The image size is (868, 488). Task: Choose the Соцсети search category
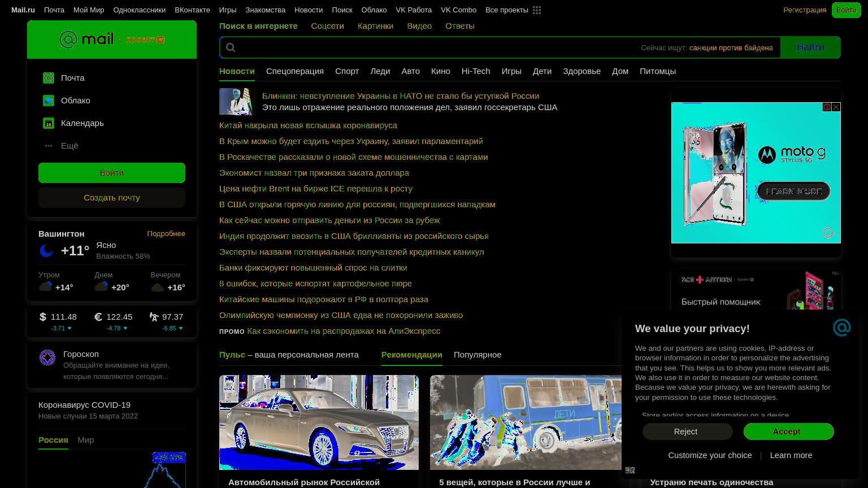[327, 26]
